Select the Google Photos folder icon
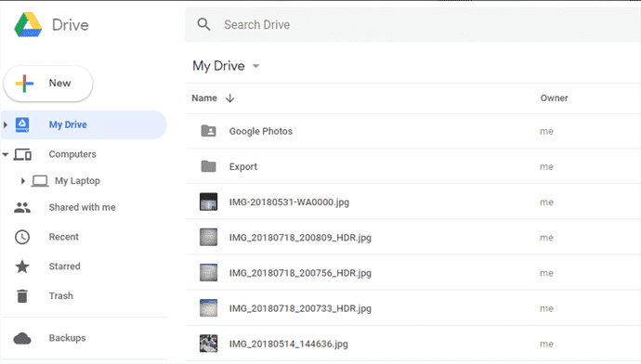The height and width of the screenshot is (364, 641). point(208,131)
